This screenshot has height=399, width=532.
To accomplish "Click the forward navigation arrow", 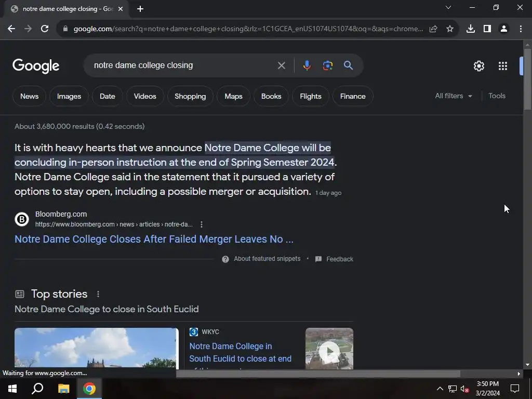I will (x=28, y=29).
